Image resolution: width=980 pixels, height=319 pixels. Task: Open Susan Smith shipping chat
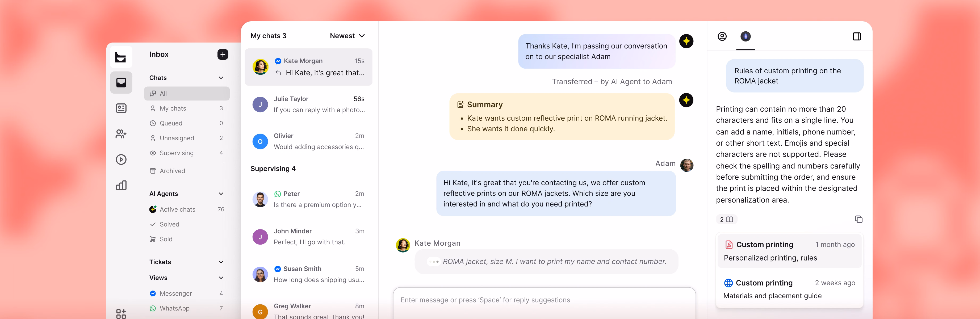click(308, 274)
